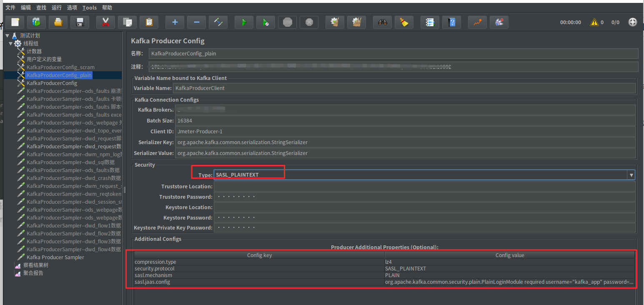Open the 选项 menu

[x=72, y=7]
